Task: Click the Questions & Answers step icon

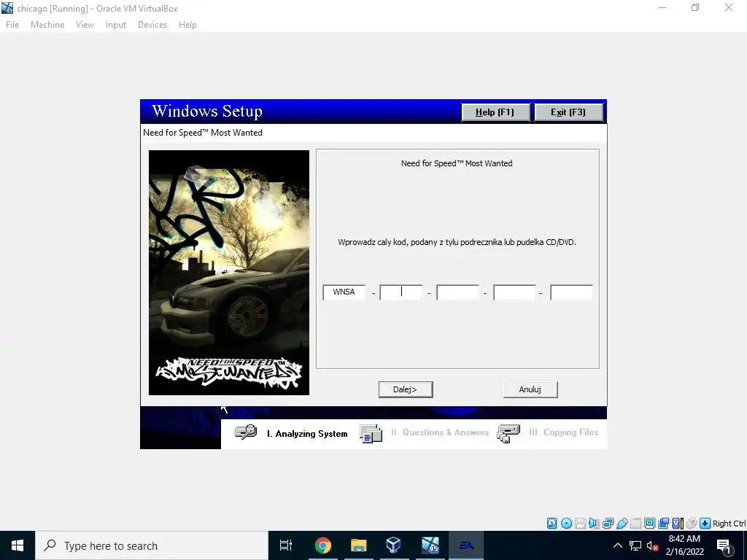Action: click(371, 433)
